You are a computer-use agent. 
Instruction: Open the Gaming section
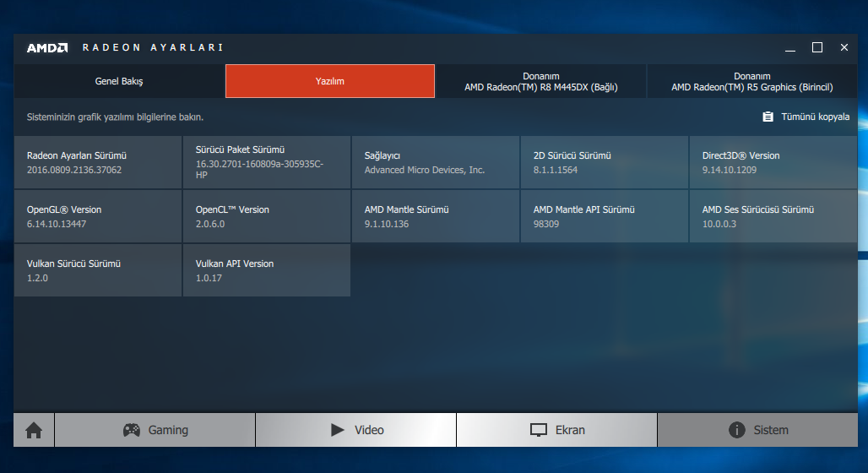(155, 430)
